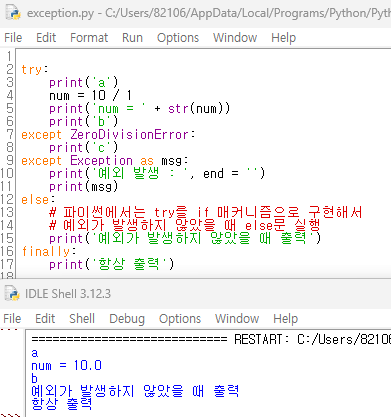The width and height of the screenshot is (391, 417).
Task: Open Shell menu in IDLE Shell
Action: pos(82,319)
